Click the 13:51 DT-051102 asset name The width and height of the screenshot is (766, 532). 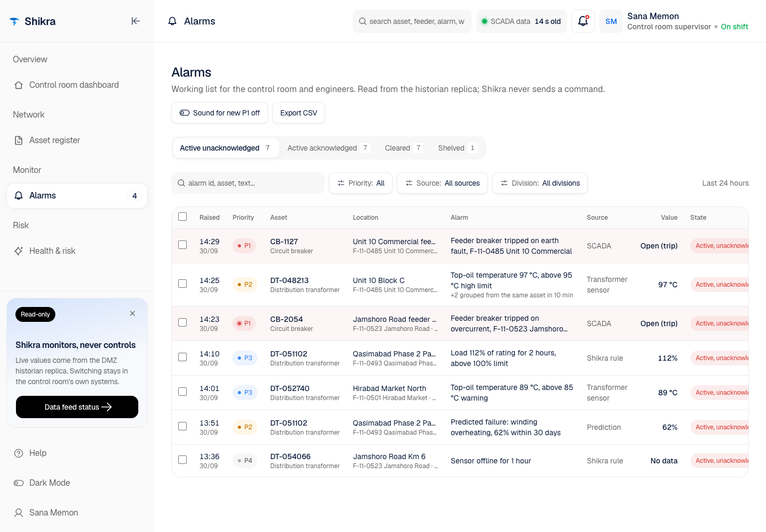click(289, 423)
